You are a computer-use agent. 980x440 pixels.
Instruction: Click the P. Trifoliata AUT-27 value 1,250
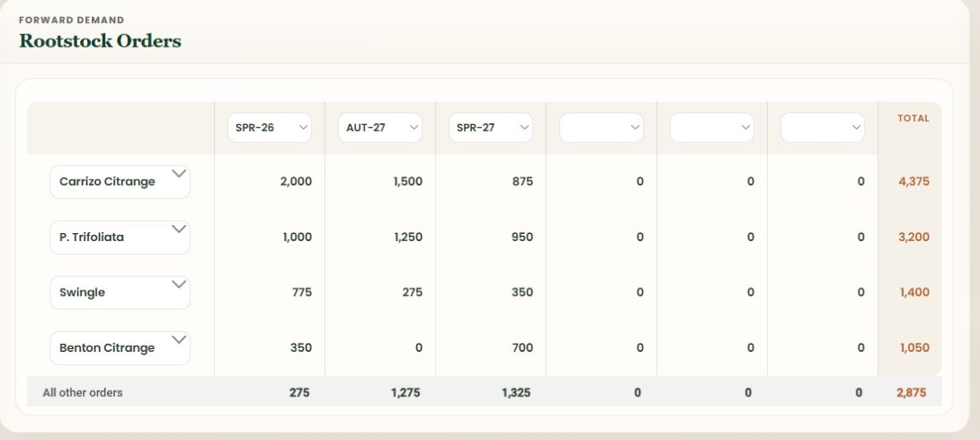click(408, 238)
